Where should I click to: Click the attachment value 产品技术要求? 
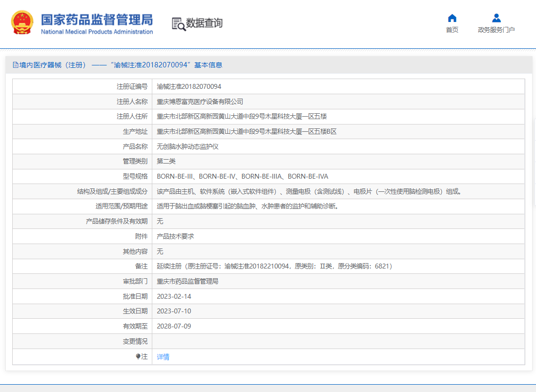pos(175,236)
